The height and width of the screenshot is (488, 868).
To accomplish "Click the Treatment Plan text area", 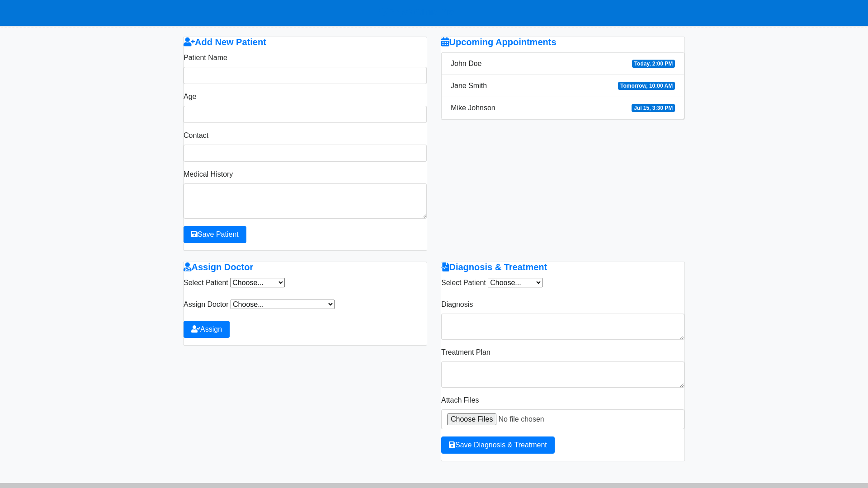I will (562, 375).
